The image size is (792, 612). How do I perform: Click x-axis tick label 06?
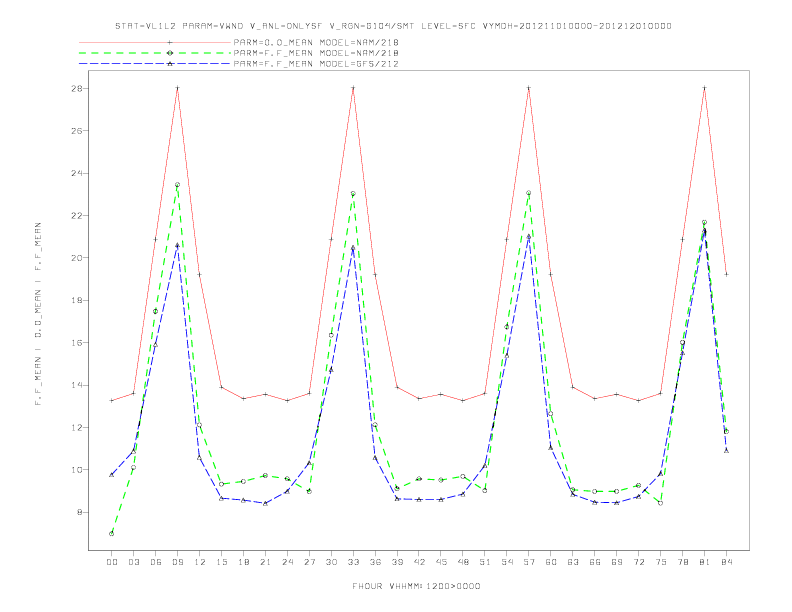pyautogui.click(x=156, y=562)
